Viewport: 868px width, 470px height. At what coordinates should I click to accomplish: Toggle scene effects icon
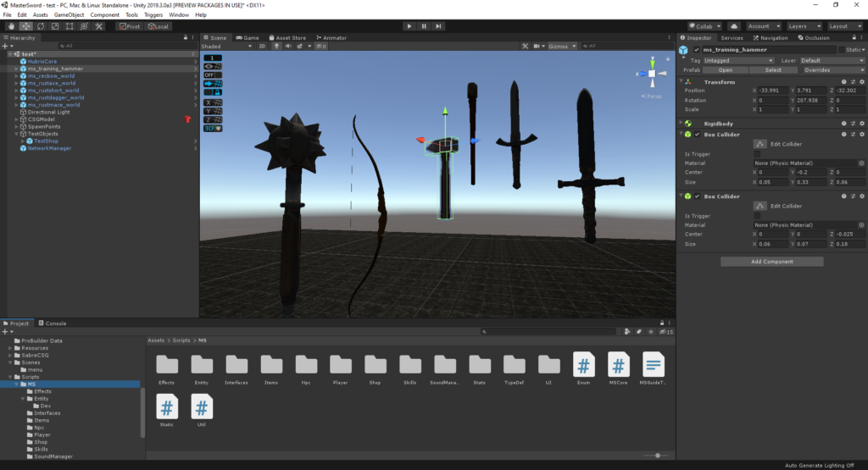pyautogui.click(x=299, y=46)
